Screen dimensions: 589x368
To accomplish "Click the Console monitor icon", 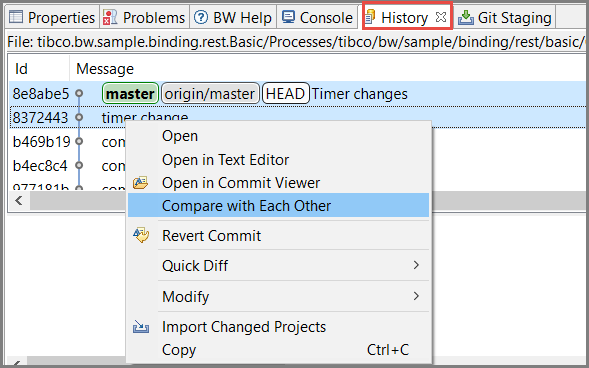I will pyautogui.click(x=288, y=17).
